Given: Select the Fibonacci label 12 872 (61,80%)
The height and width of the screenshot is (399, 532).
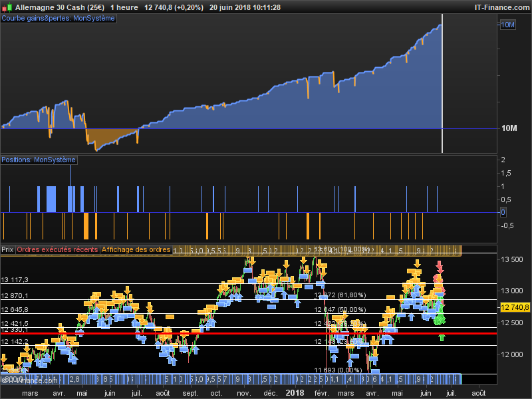Looking at the screenshot, I should (340, 295).
